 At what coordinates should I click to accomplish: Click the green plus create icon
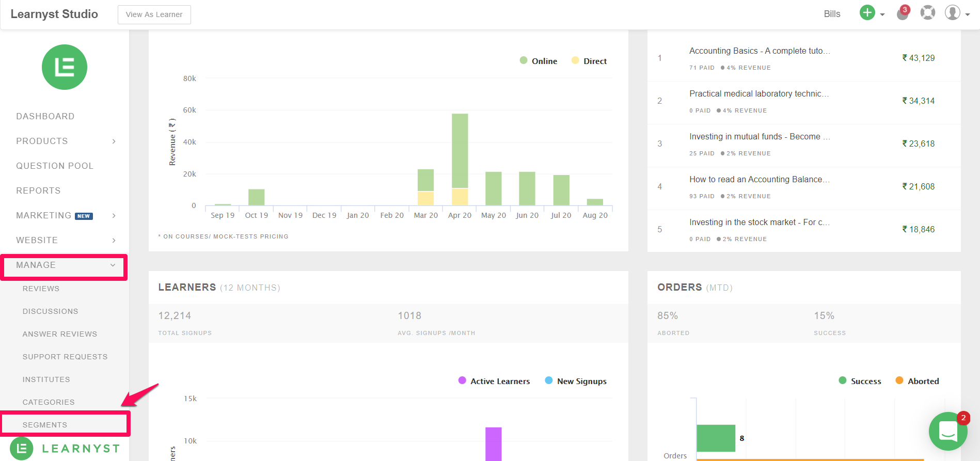(x=867, y=12)
